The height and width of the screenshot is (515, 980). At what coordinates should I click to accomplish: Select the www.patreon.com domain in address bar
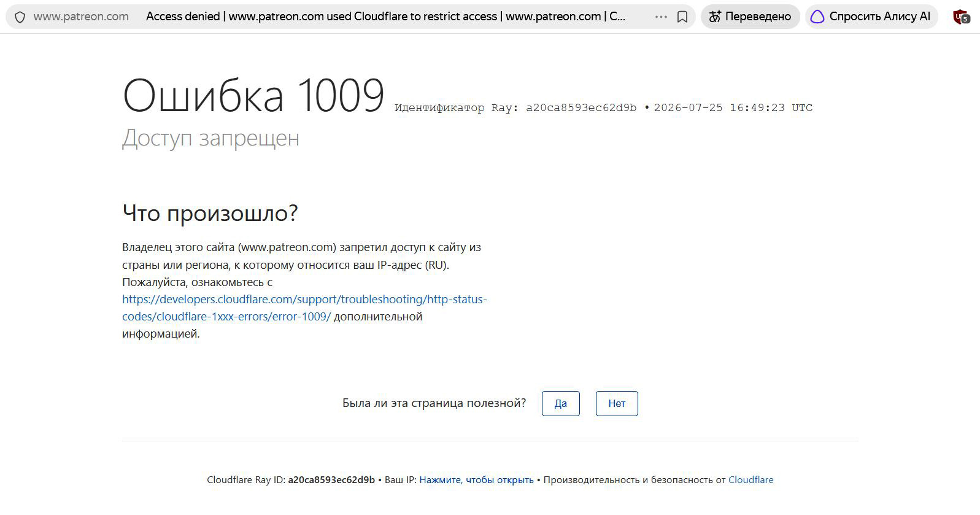coord(81,17)
